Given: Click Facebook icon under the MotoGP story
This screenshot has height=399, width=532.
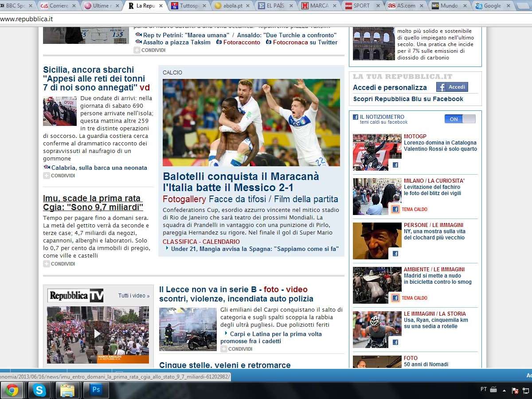Looking at the screenshot, I should click(395, 165).
